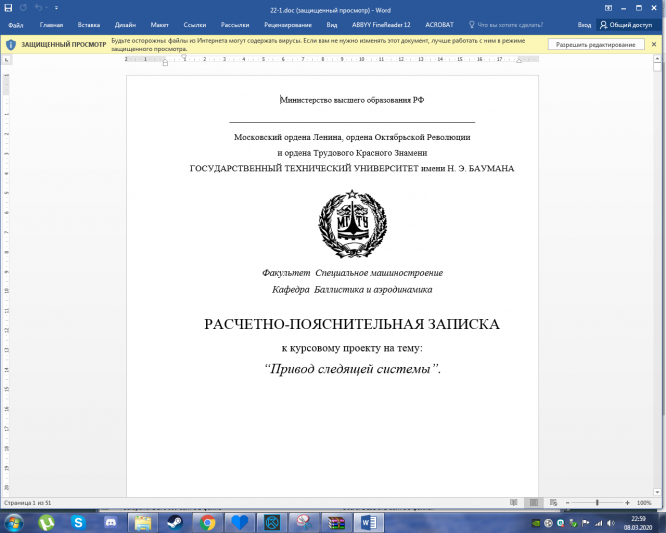This screenshot has height=533, width=666.
Task: Open uTorrent from the taskbar
Action: (x=46, y=522)
